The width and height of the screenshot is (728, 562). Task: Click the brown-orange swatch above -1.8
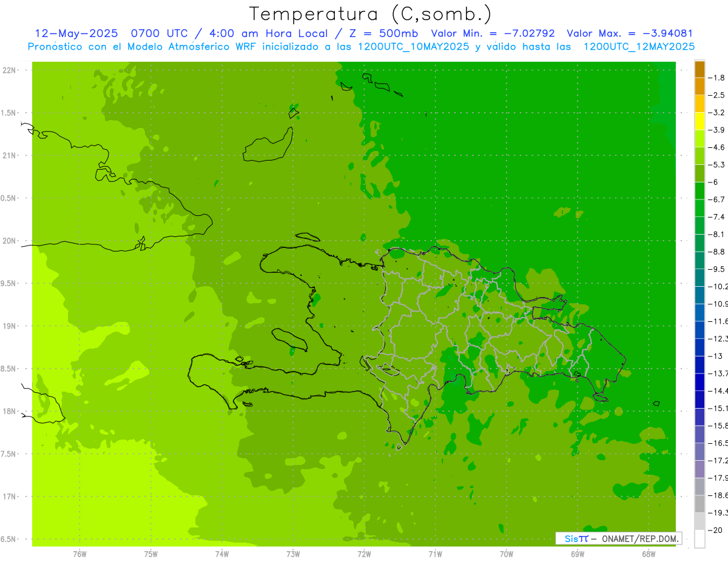click(699, 69)
